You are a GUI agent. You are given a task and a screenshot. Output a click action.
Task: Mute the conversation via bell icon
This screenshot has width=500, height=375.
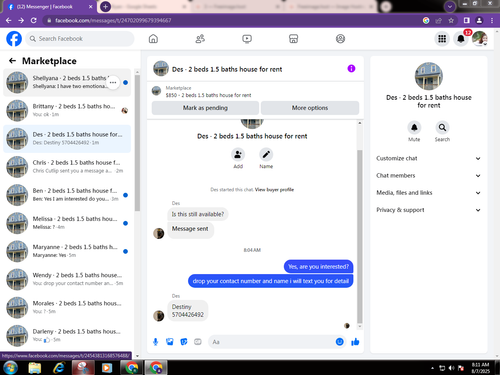pos(414,127)
